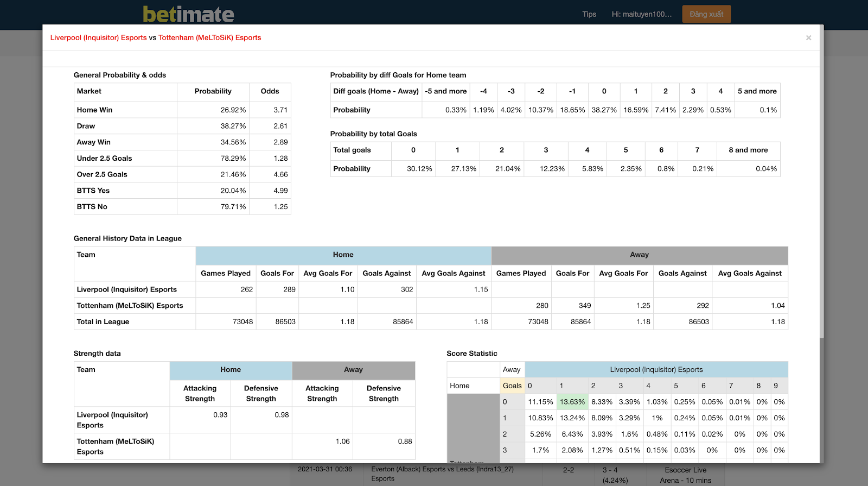Select Esoccer Live Arena league in background page
Image resolution: width=868 pixels, height=486 pixels.
click(686, 475)
